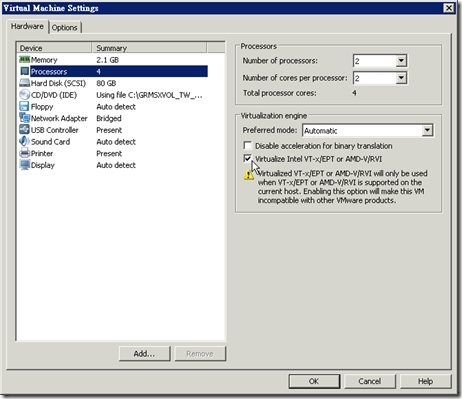Image resolution: width=462 pixels, height=399 pixels.
Task: Click the Memory device icon
Action: tap(24, 60)
